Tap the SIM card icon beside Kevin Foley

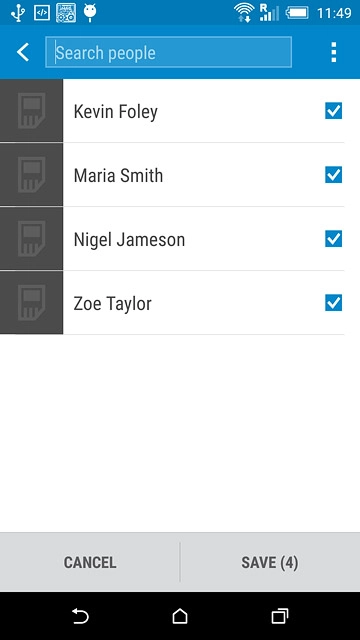31,111
